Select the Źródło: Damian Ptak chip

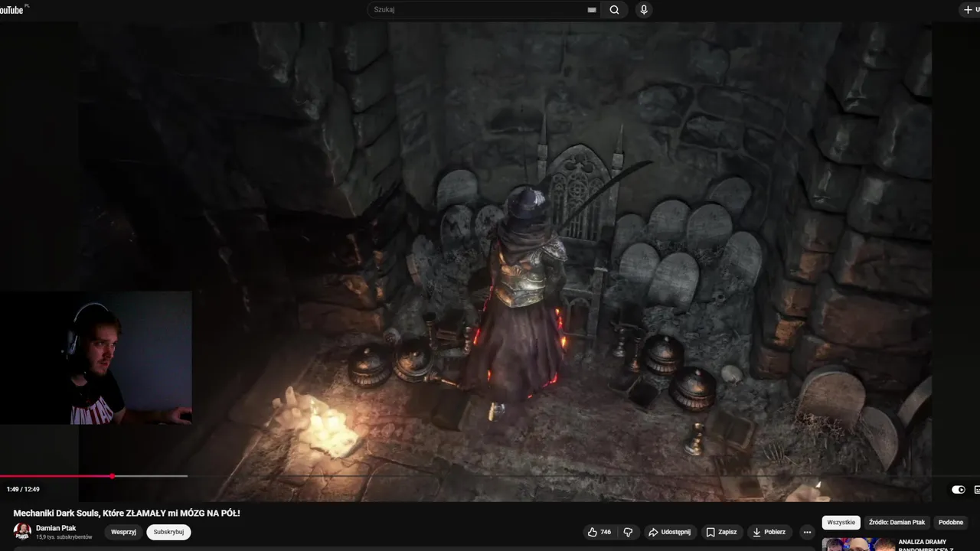(897, 522)
